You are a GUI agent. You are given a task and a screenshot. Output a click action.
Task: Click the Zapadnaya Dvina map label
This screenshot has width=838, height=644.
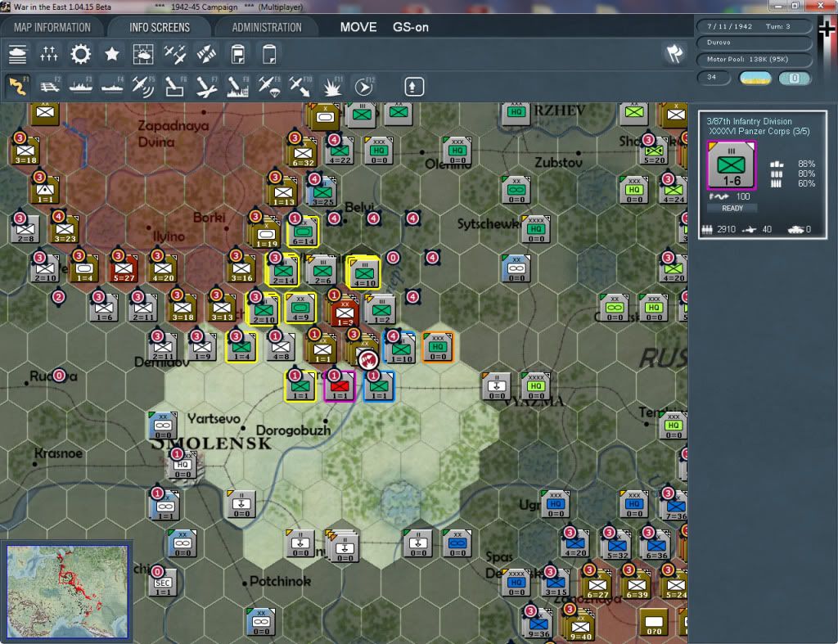173,133
